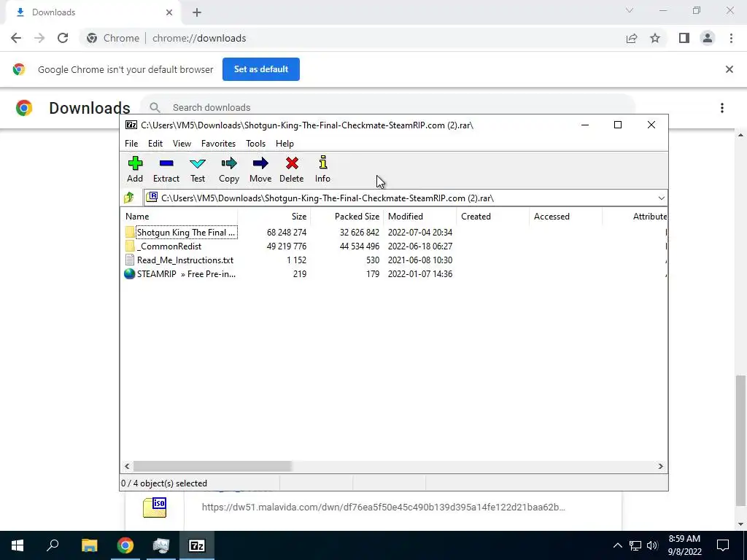This screenshot has height=560, width=747.
Task: Click the Extract toolbar icon
Action: point(166,169)
